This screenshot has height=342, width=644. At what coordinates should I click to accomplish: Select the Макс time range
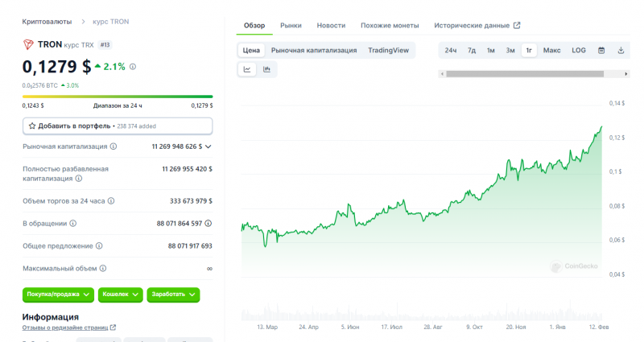[551, 50]
